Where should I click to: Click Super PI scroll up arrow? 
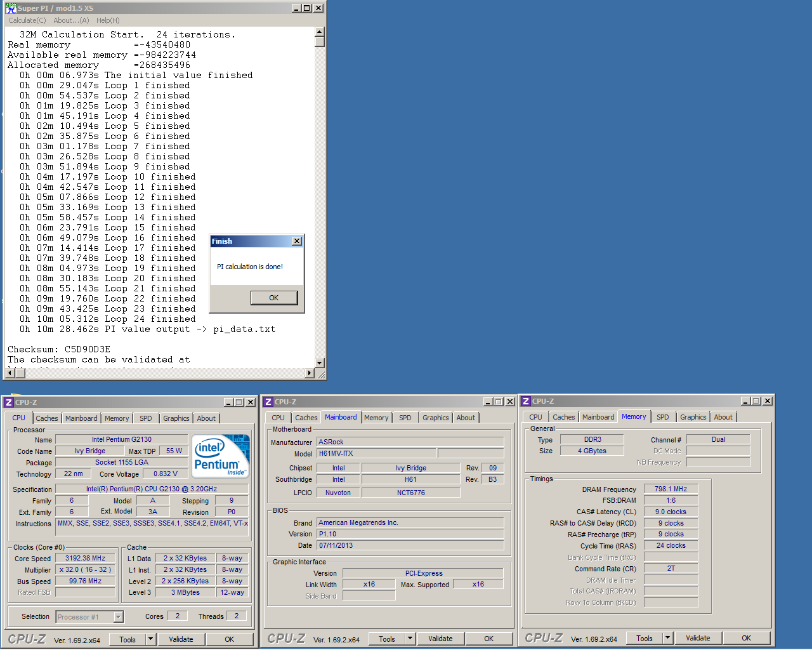[320, 32]
